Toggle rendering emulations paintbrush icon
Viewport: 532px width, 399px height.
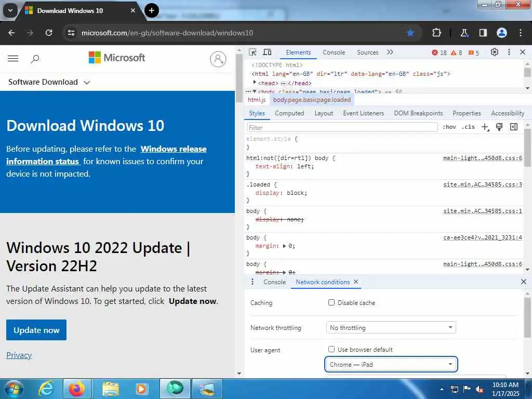coord(499,127)
